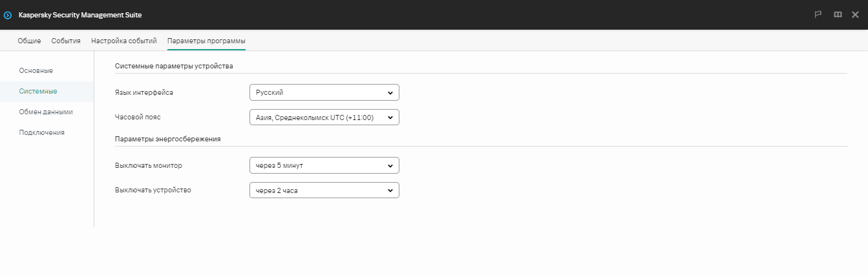This screenshot has height=275, width=868.
Task: Click the Язык интерфейса field label
Action: (143, 92)
